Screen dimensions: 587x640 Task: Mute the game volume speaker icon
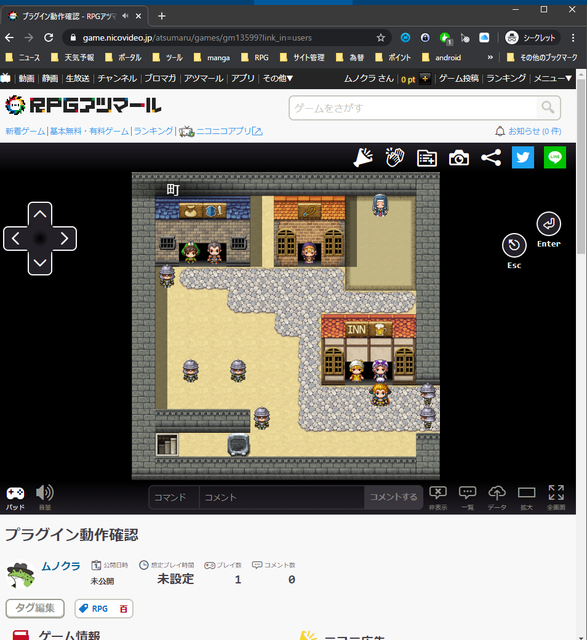[x=44, y=497]
